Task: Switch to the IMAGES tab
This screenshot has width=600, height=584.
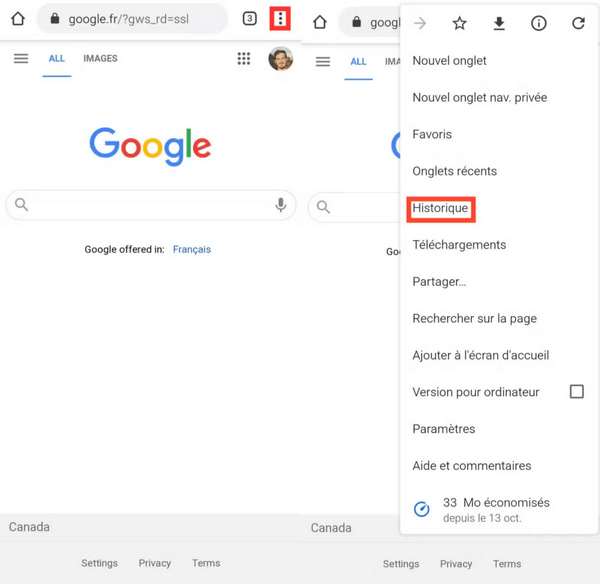Action: [100, 59]
